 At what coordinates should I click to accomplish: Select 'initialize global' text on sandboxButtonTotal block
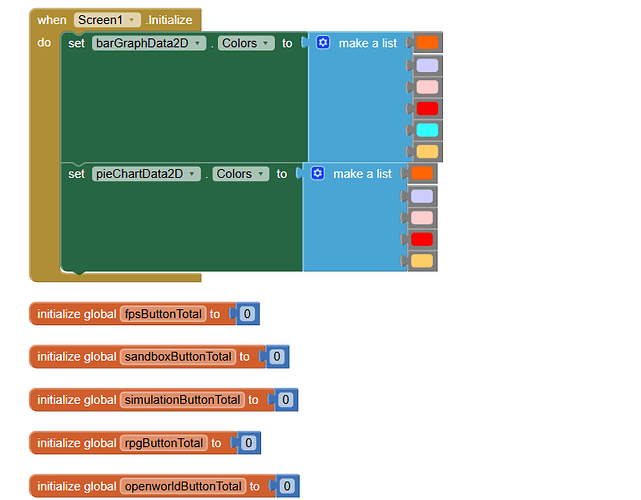(x=77, y=357)
